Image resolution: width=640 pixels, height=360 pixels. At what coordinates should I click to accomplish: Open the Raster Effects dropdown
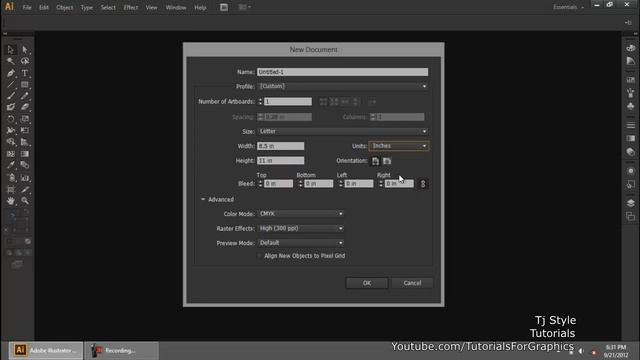300,229
